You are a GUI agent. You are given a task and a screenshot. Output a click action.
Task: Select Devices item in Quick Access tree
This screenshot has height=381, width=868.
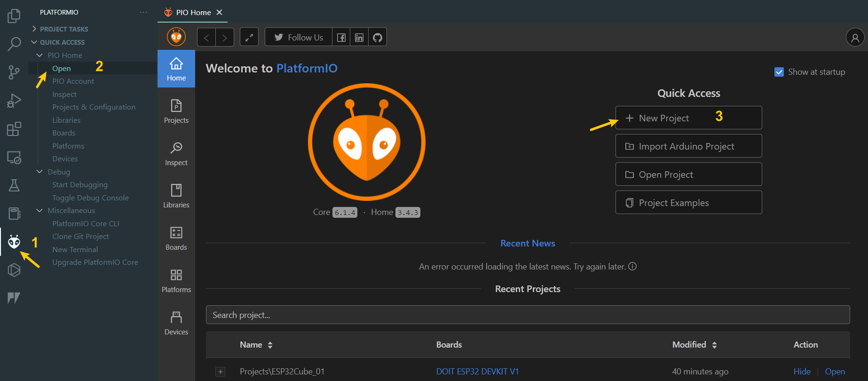pyautogui.click(x=65, y=159)
